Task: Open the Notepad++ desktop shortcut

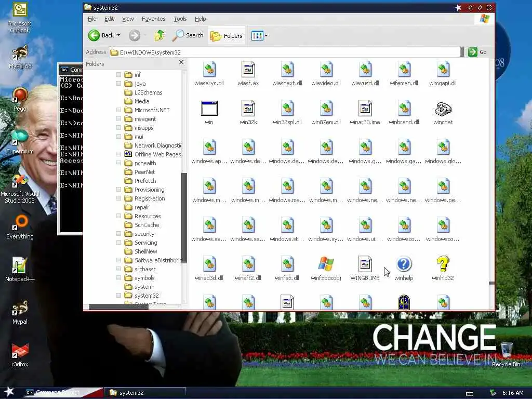Action: 20,270
